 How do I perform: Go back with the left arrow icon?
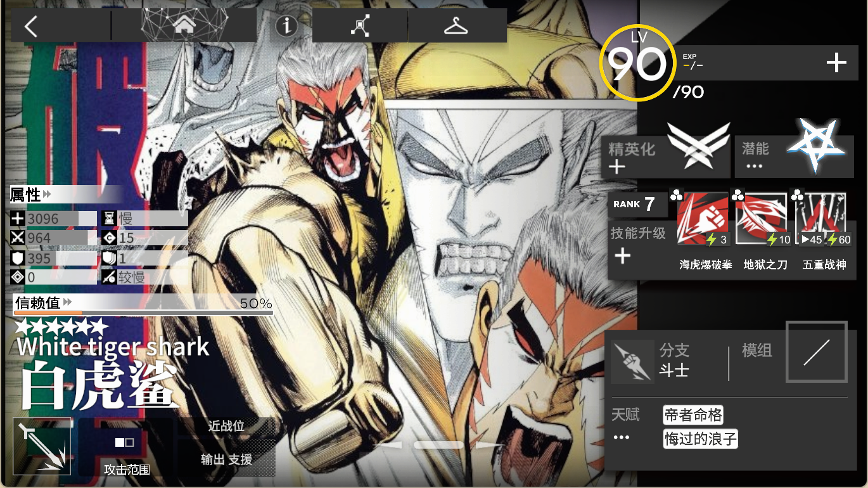pos(30,26)
